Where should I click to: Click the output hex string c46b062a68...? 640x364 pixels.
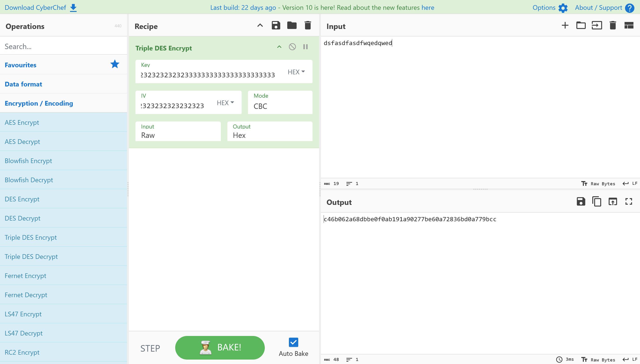(x=410, y=219)
